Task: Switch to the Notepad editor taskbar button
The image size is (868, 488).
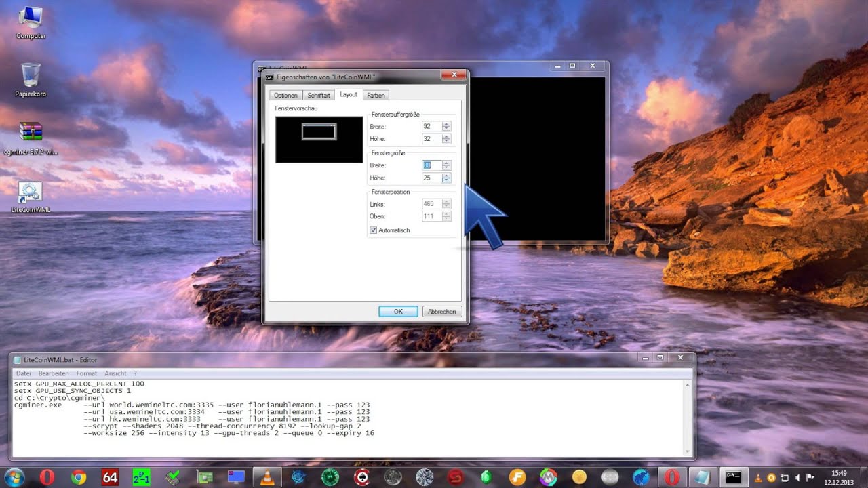Action: pyautogui.click(x=703, y=477)
